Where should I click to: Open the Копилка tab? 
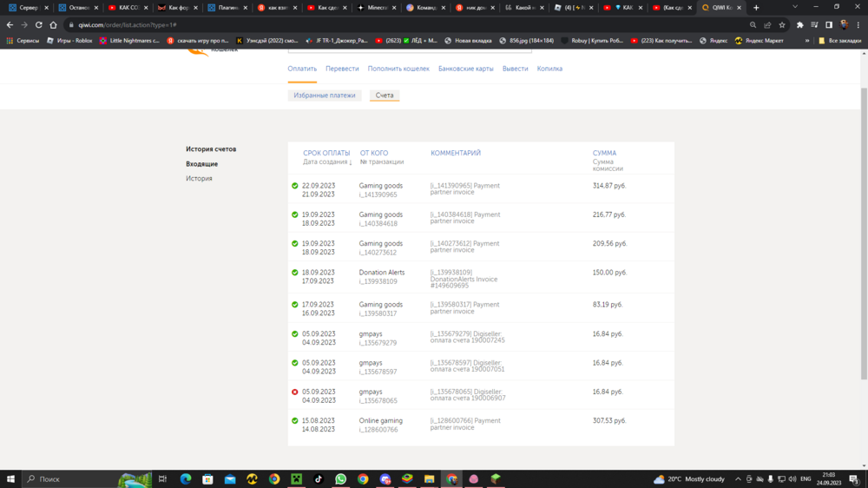tap(549, 69)
